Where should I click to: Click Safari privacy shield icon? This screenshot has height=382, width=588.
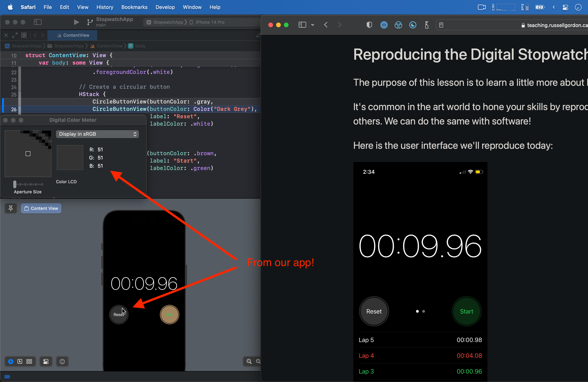point(369,25)
